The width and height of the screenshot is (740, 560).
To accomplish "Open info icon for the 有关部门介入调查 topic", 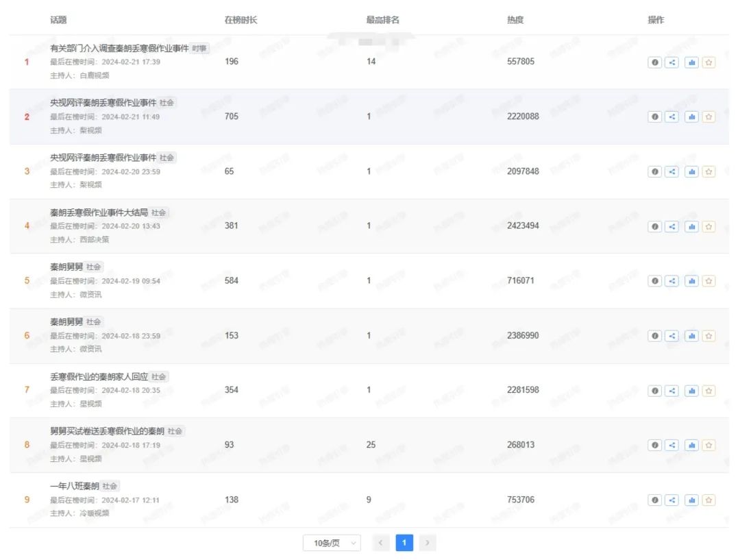I will (655, 62).
